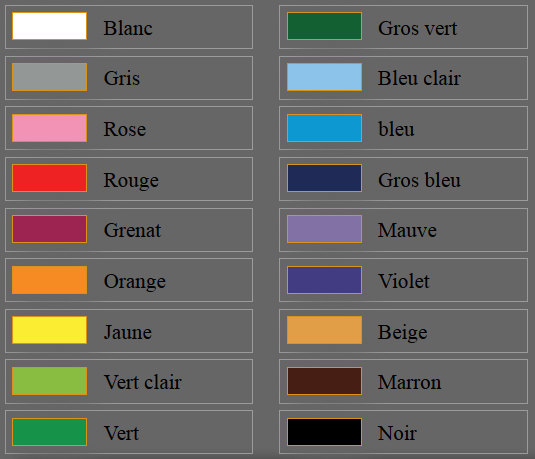Image resolution: width=535 pixels, height=459 pixels.
Task: Click the Marron text label
Action: 409,382
